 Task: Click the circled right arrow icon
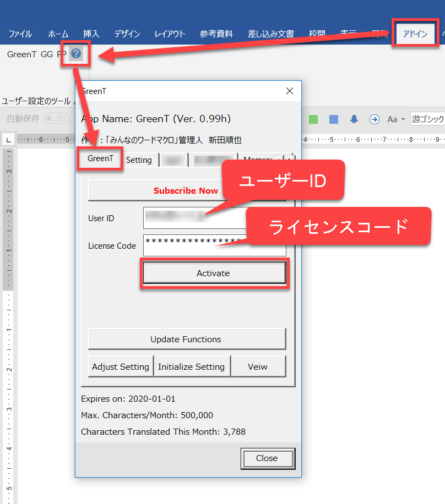[x=375, y=119]
